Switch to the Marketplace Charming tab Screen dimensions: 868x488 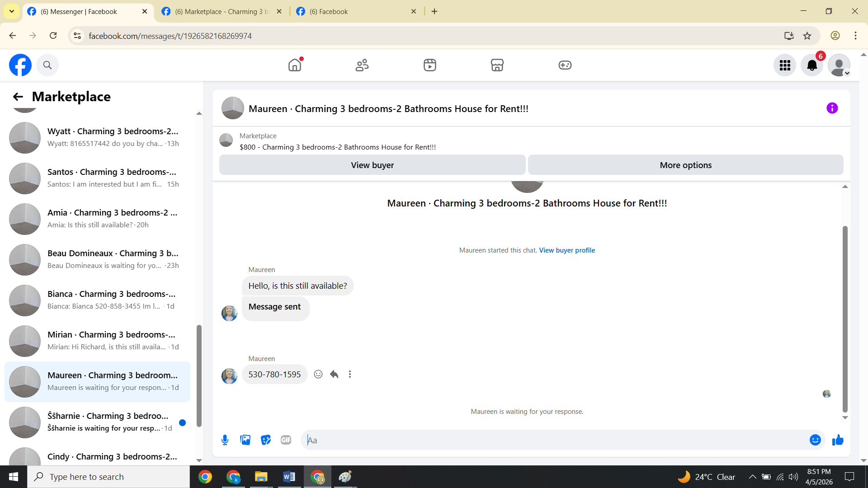[222, 11]
